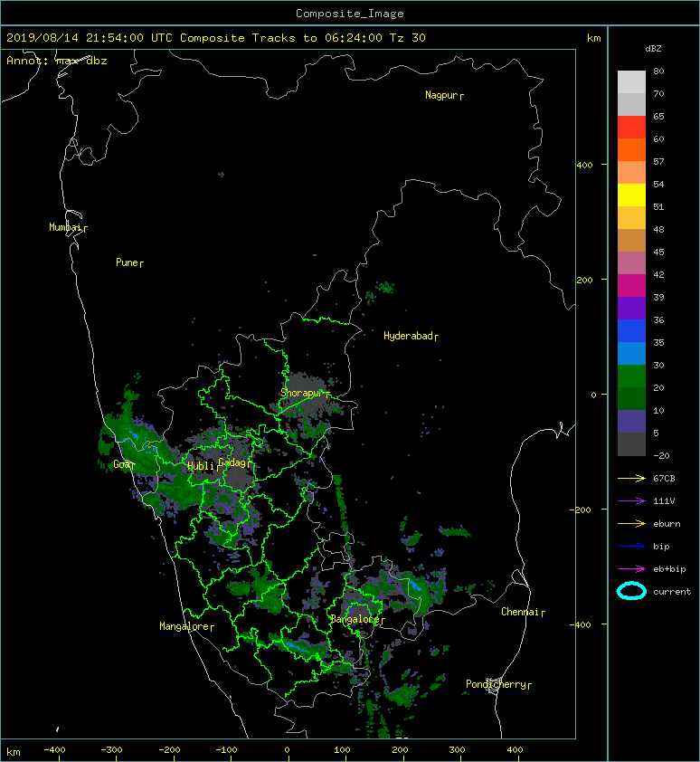The image size is (700, 762).
Task: Click the 67CB yellow arrow legend icon
Action: (x=631, y=479)
